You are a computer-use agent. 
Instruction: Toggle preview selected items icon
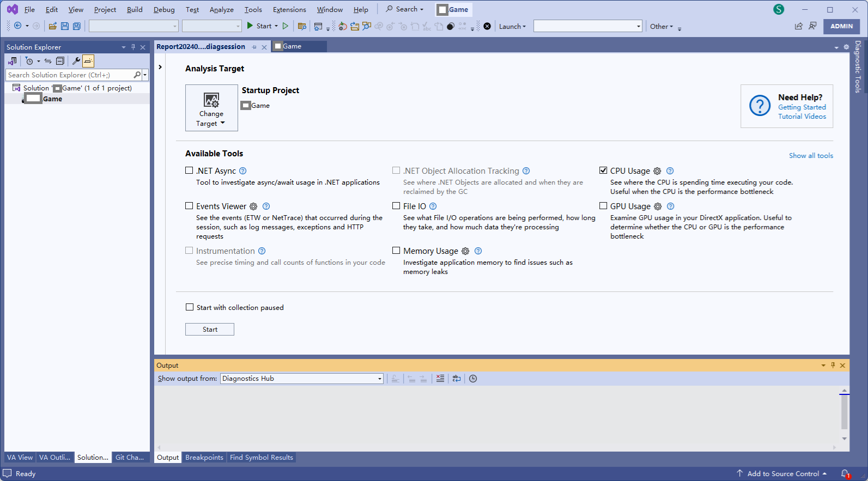coord(88,61)
